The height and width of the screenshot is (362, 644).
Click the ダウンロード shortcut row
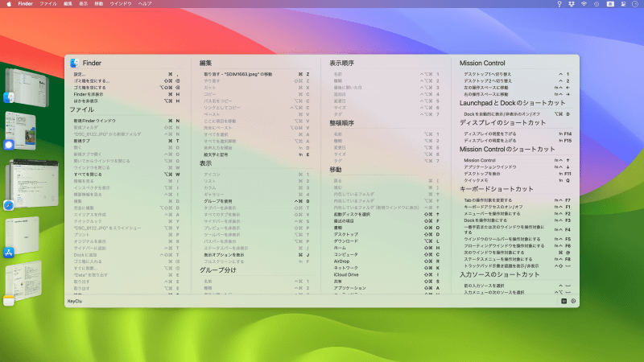386,241
